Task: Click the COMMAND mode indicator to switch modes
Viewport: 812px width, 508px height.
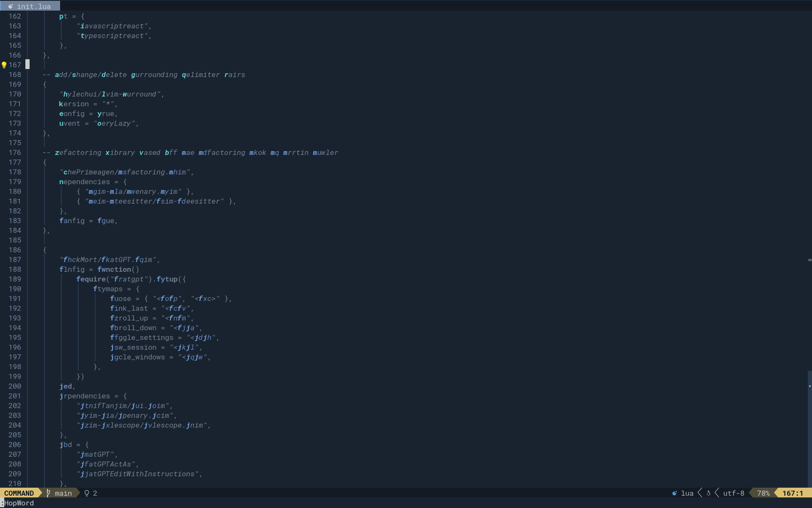Action: tap(19, 493)
